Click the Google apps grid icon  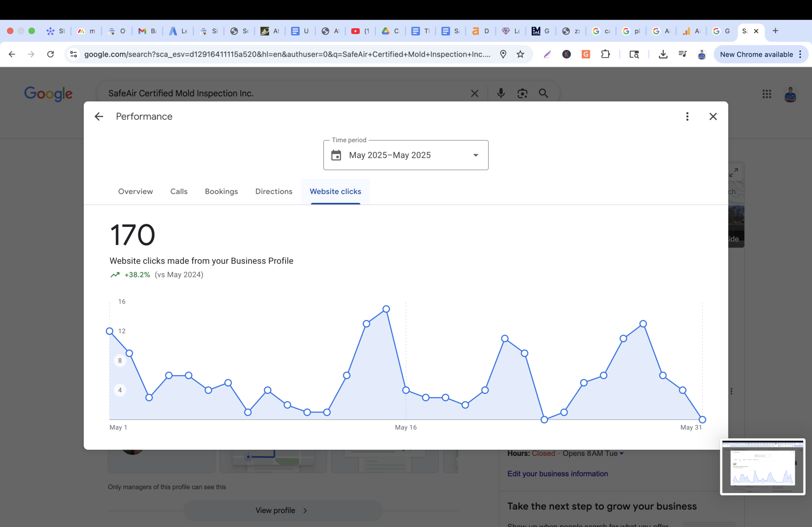point(766,94)
